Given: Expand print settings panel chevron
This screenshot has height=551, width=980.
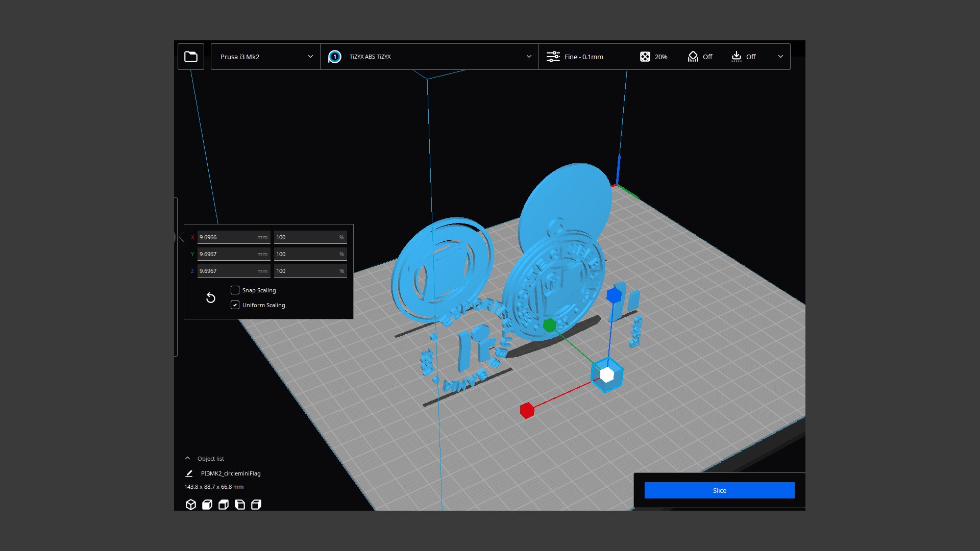Looking at the screenshot, I should point(780,57).
